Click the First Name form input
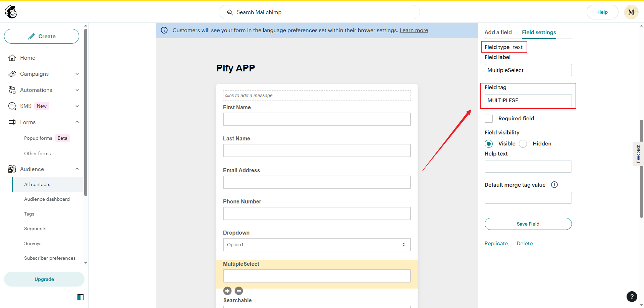This screenshot has width=644, height=308. (317, 119)
